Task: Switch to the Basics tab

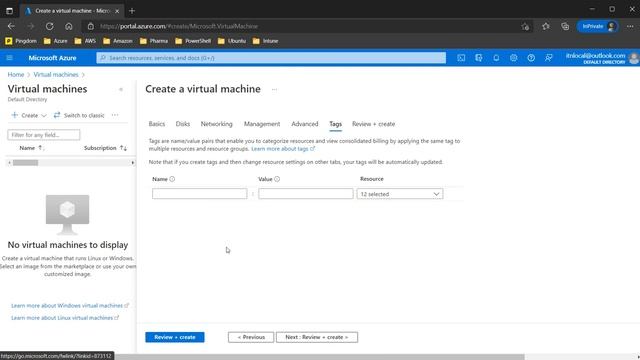Action: click(157, 124)
